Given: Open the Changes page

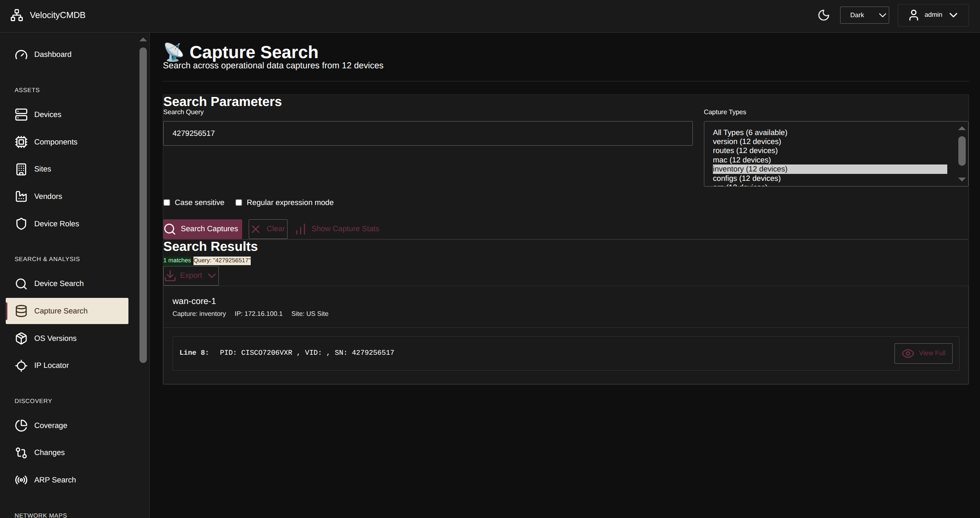Looking at the screenshot, I should (x=67, y=453).
